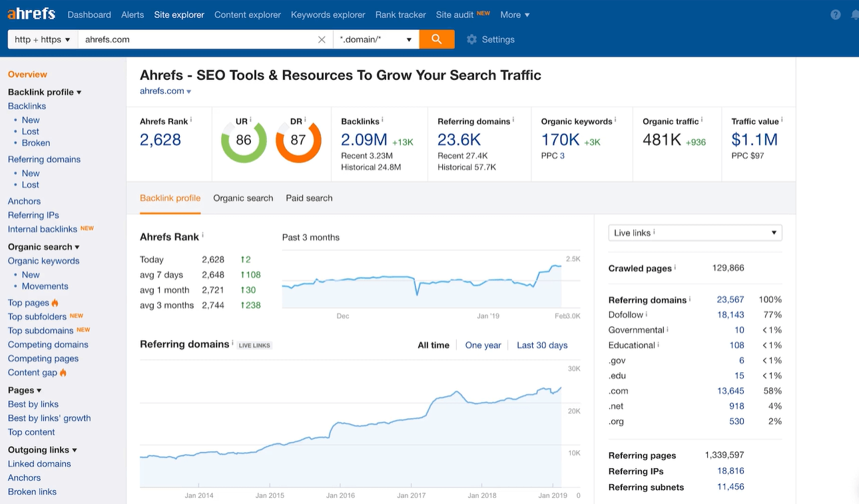Open Internal backlinks in the sidebar
The width and height of the screenshot is (859, 504).
coord(43,229)
